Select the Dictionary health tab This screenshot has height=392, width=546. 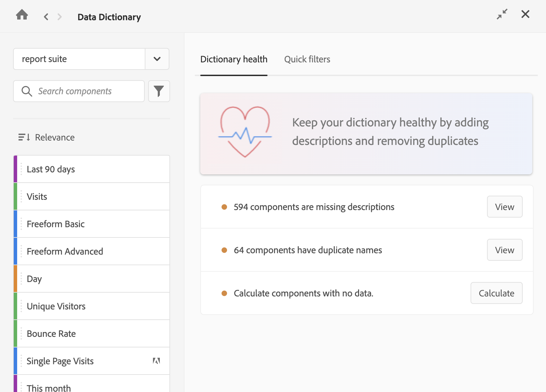pos(234,59)
